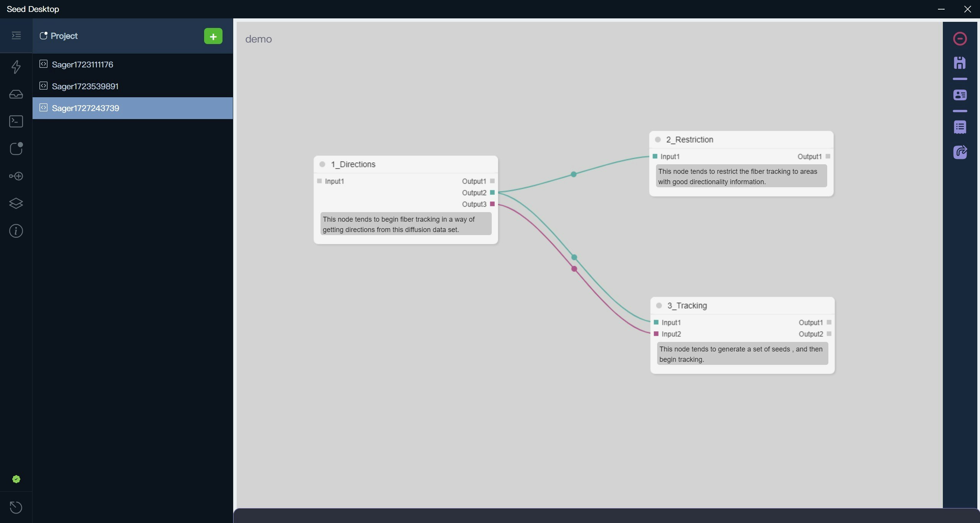Click the teal midpoint handle toward 2_Restriction
The height and width of the screenshot is (523, 980).
tap(573, 174)
